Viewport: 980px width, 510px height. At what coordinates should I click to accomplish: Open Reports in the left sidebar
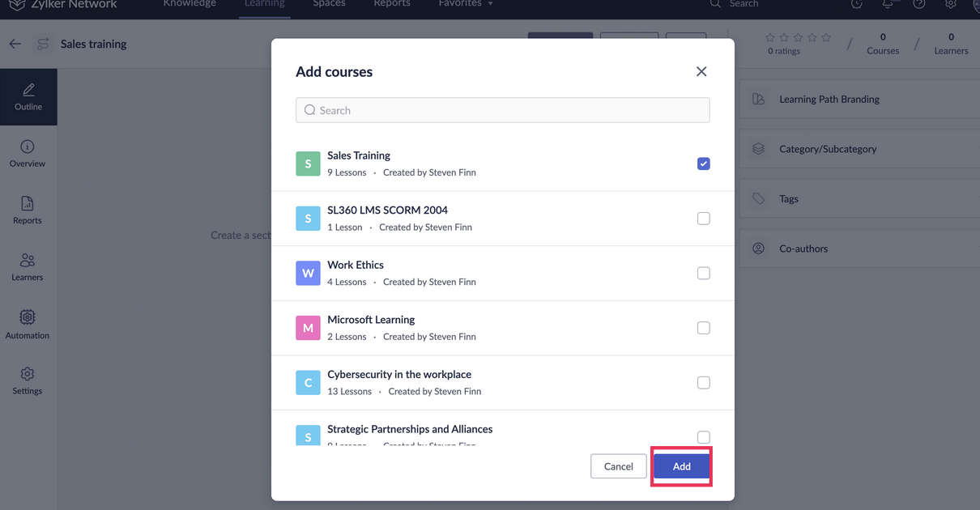pos(28,210)
